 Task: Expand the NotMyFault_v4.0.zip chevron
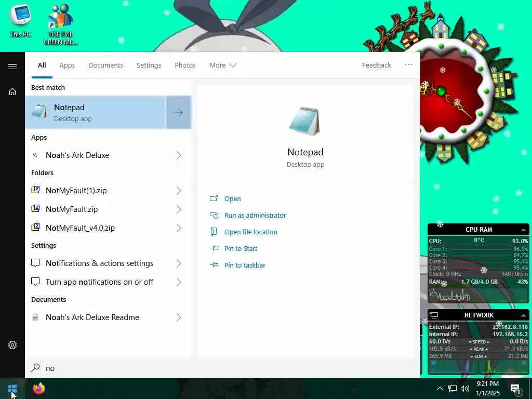179,228
